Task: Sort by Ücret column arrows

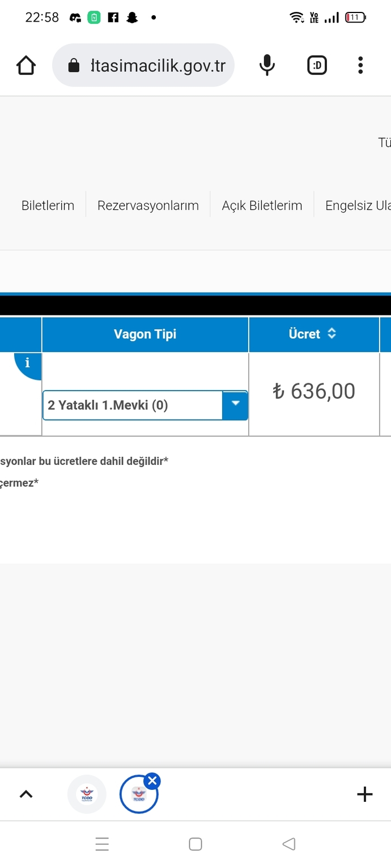Action: point(332,334)
